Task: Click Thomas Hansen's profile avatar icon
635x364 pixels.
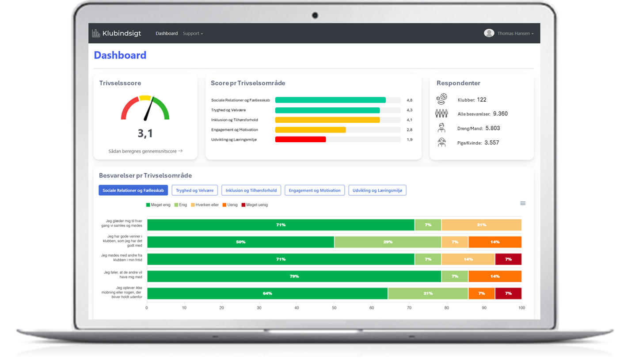Action: pos(489,33)
